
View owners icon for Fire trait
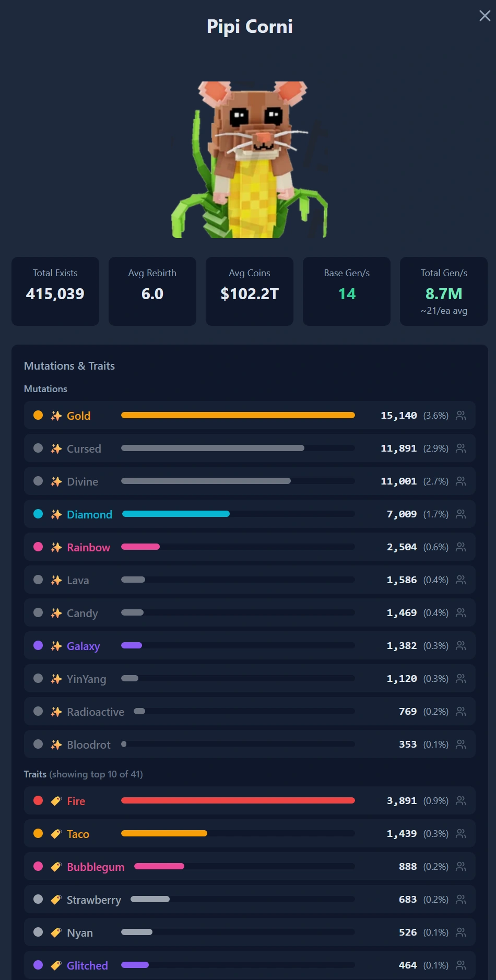coord(460,801)
